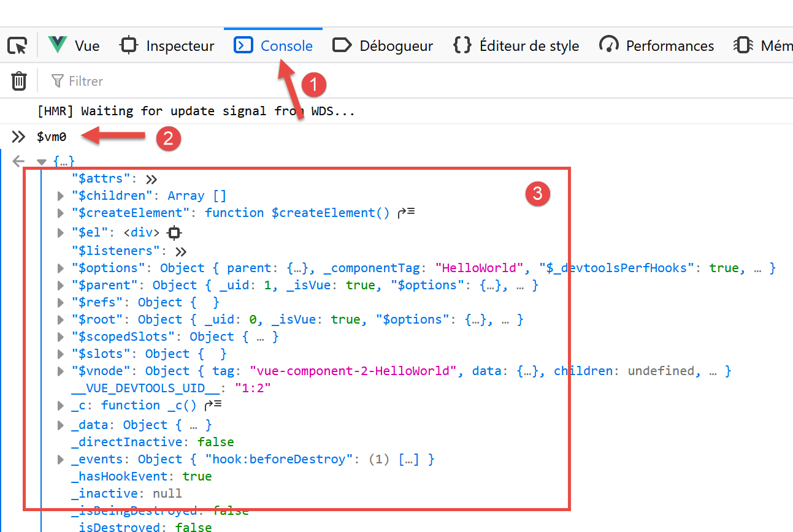Collapse the root object output

pos(42,162)
